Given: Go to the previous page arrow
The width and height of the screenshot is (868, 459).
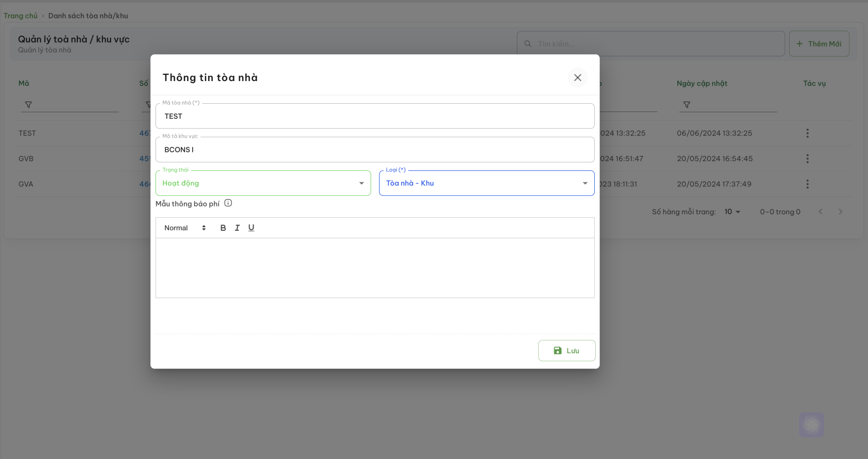Looking at the screenshot, I should point(820,212).
